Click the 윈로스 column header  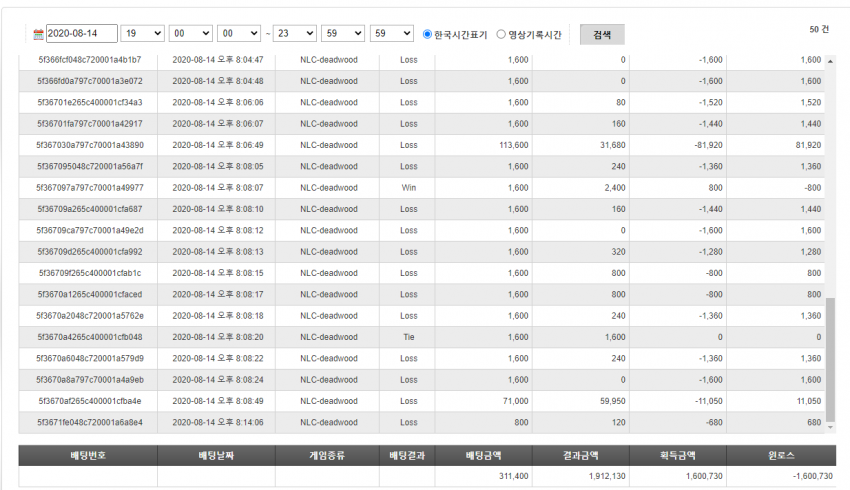pyautogui.click(x=781, y=455)
